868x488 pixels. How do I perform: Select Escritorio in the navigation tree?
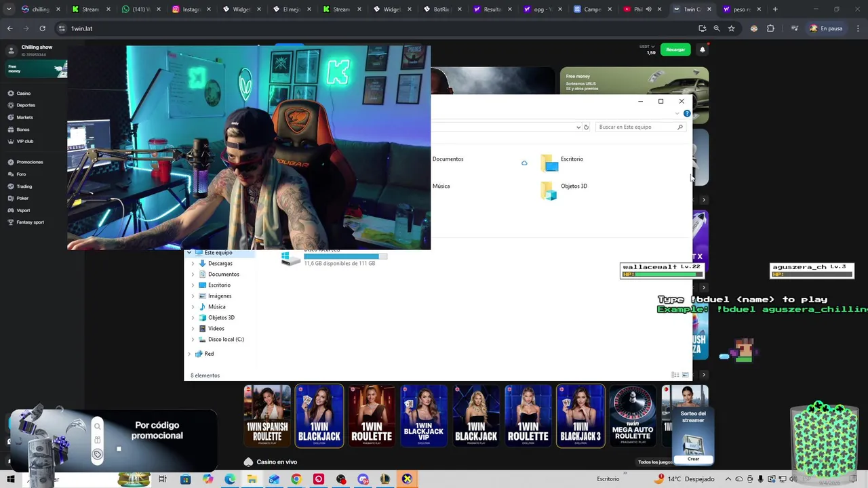pos(219,285)
